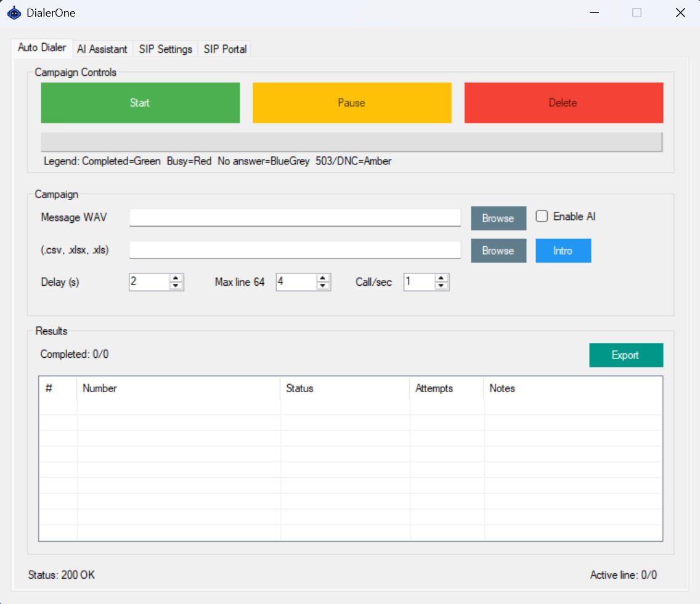Decrease Max line value with down arrow
Screen dimensions: 700x604
tap(323, 286)
